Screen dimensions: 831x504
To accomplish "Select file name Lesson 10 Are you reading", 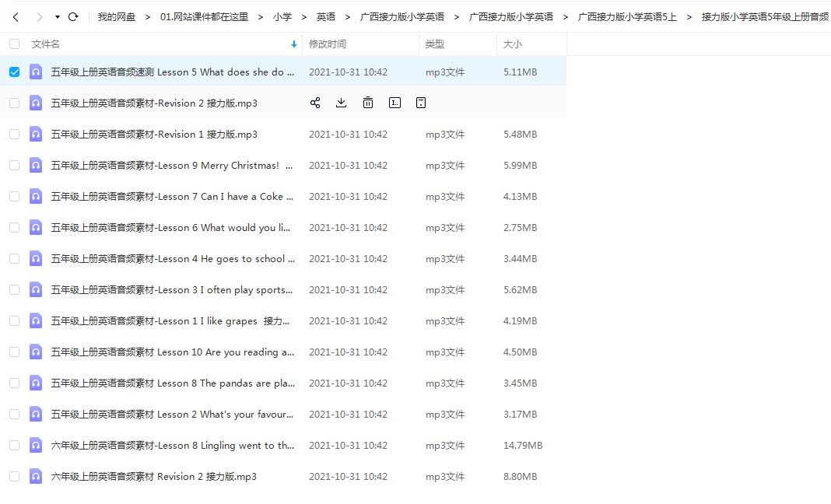I will tap(172, 352).
